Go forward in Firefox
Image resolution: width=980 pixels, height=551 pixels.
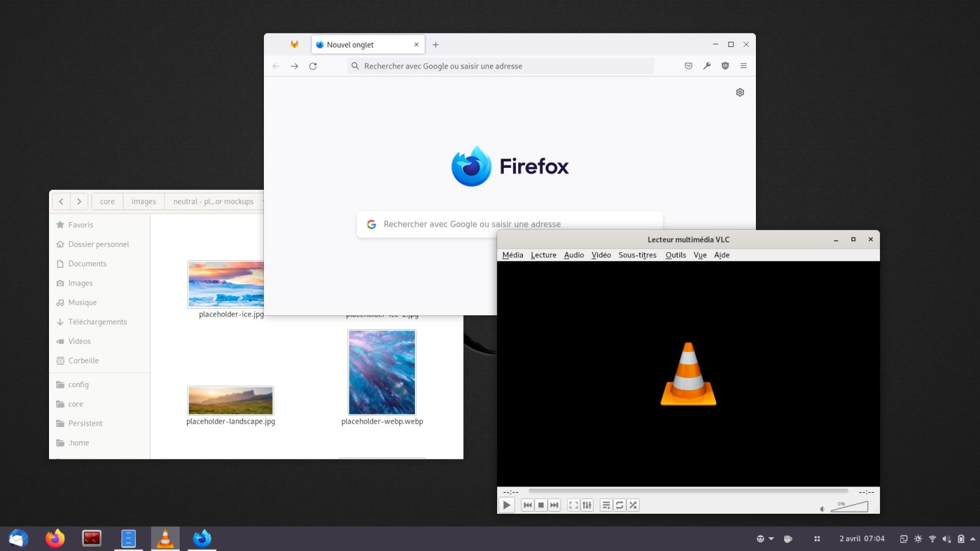[x=295, y=66]
